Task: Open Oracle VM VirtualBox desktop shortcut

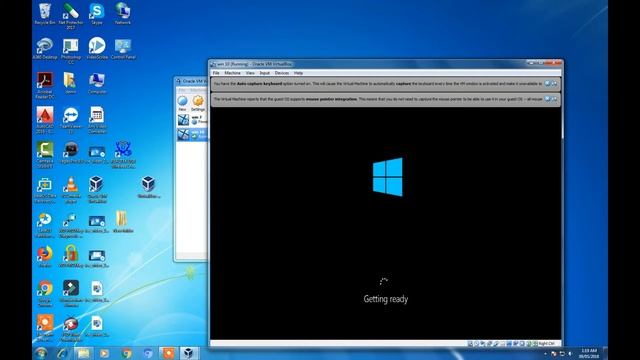Action: (97, 190)
